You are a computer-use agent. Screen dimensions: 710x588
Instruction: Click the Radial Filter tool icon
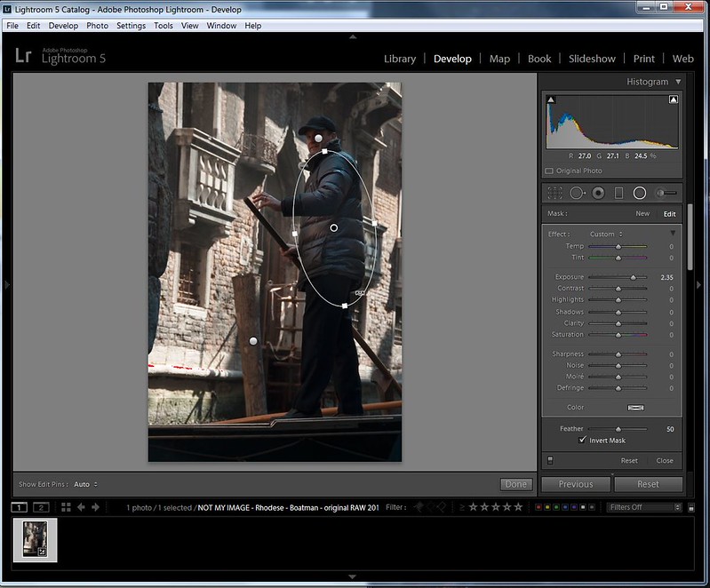tap(639, 193)
